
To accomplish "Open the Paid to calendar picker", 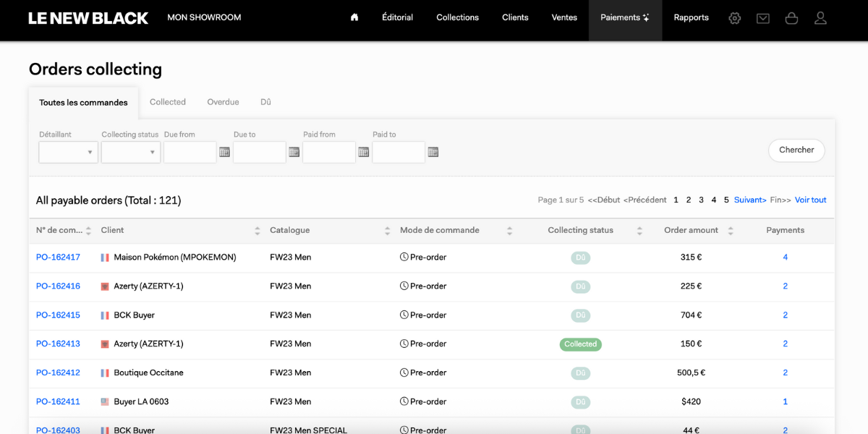I will pos(433,152).
